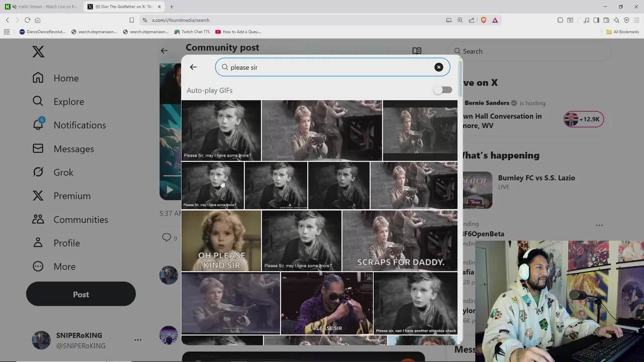The width and height of the screenshot is (644, 362).
Task: Open the Extensions puzzle icon
Action: click(560, 20)
